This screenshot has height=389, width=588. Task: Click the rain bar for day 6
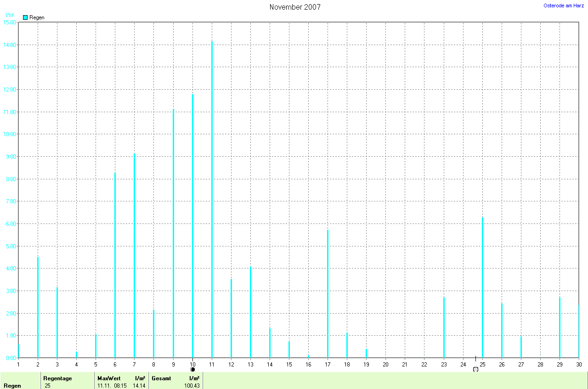point(115,264)
